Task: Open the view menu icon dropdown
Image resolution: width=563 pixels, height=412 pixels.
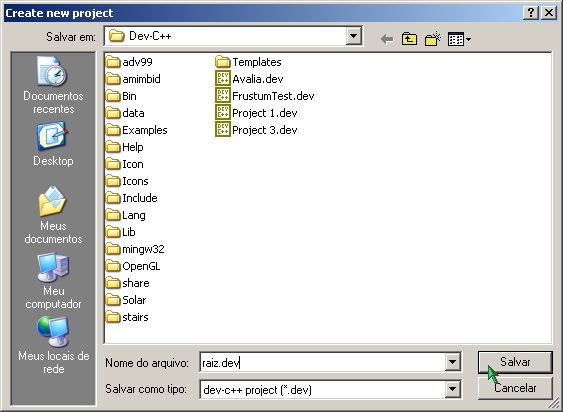Action: (459, 39)
